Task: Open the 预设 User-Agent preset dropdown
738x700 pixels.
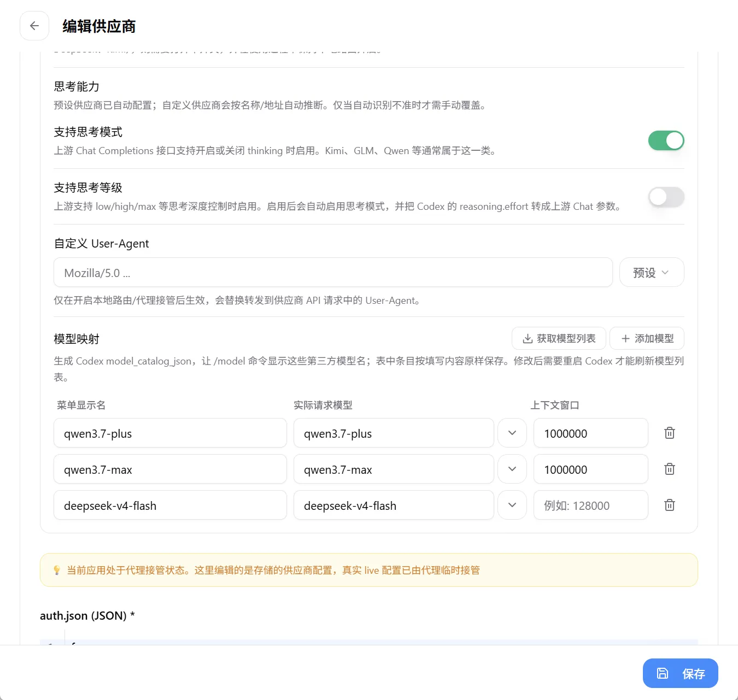Action: (x=652, y=273)
